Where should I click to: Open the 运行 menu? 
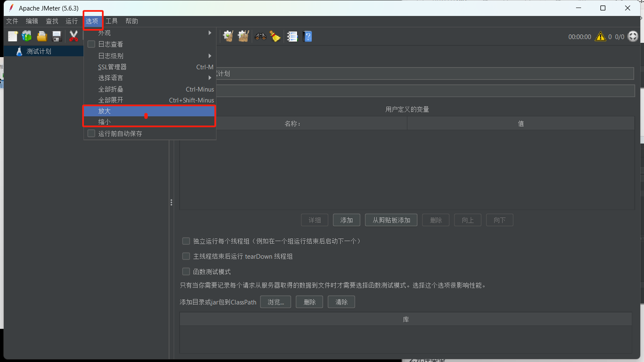click(72, 21)
